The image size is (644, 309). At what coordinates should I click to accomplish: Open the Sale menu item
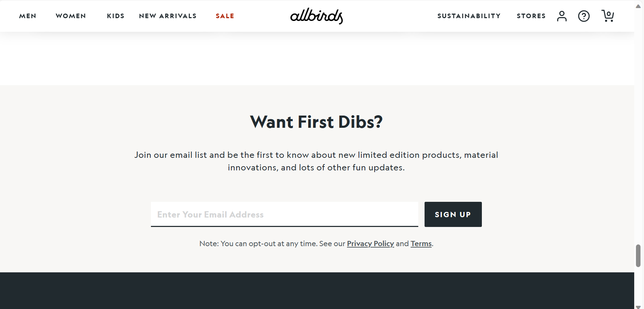pos(225,16)
